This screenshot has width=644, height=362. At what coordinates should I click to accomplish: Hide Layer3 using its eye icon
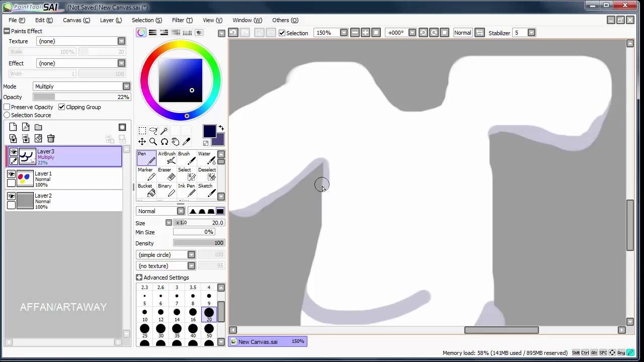tap(14, 152)
